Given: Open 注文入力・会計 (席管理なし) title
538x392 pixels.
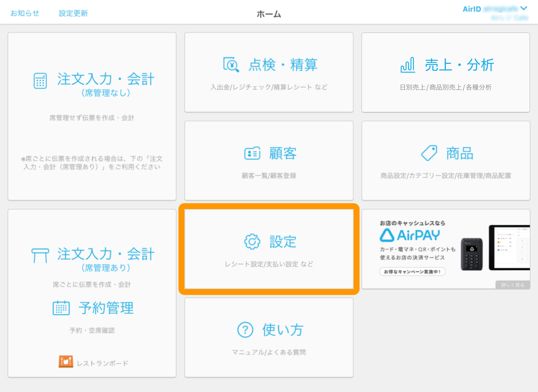Looking at the screenshot, I should [x=106, y=84].
